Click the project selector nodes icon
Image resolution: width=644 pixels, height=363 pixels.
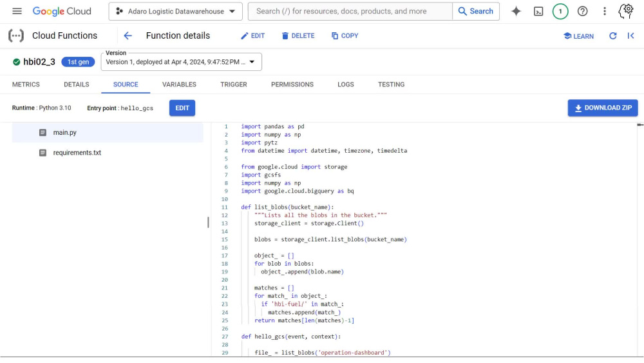click(119, 12)
